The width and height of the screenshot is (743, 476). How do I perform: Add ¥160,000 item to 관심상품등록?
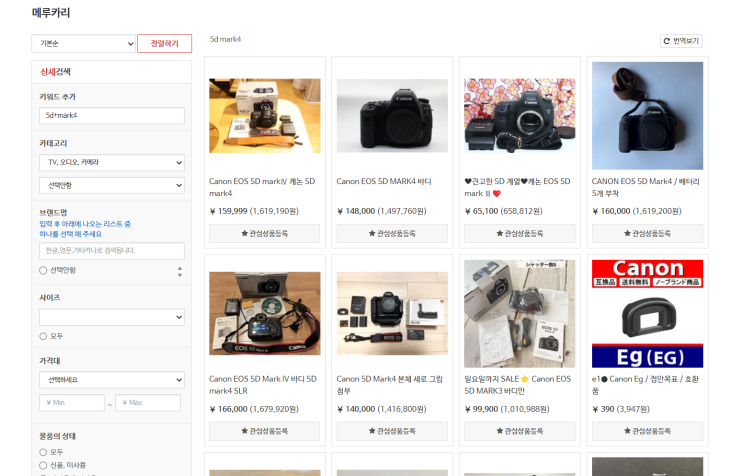[647, 234]
